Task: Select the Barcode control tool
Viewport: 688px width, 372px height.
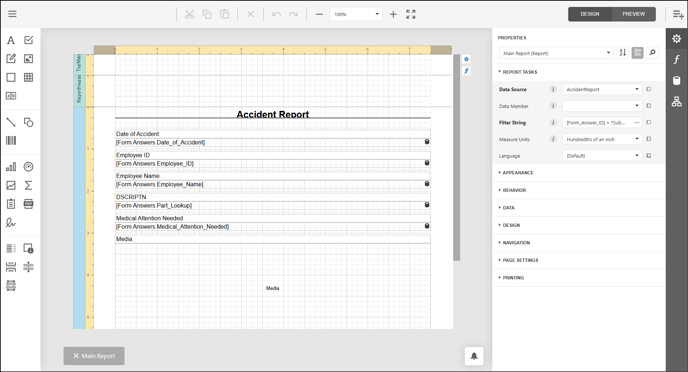Action: coord(11,141)
